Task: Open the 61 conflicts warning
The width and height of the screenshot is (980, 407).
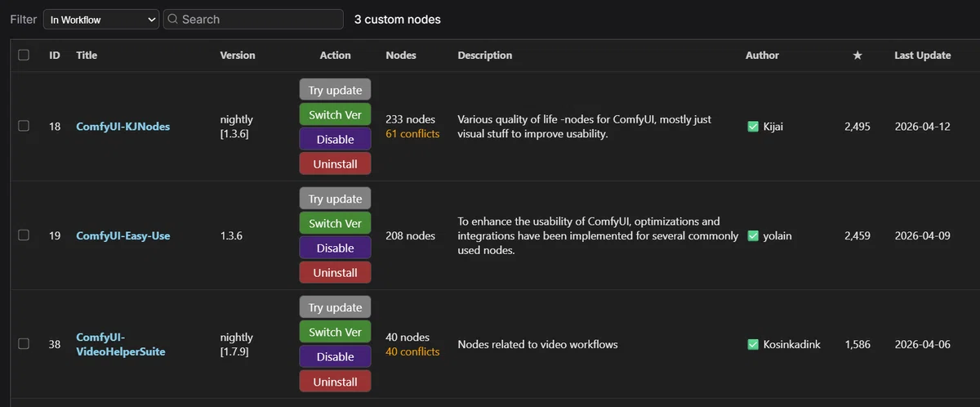Action: coord(412,133)
